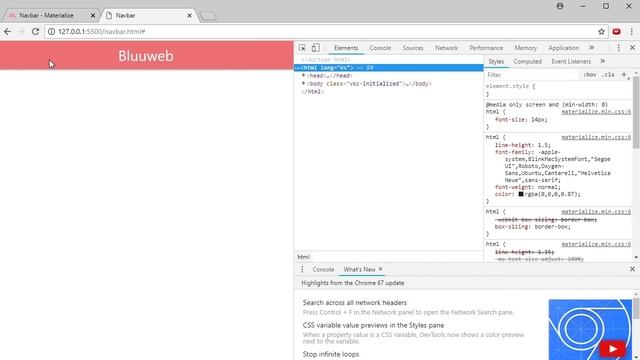This screenshot has height=360, width=640.
Task: Open the Console panel tab
Action: pos(380,48)
